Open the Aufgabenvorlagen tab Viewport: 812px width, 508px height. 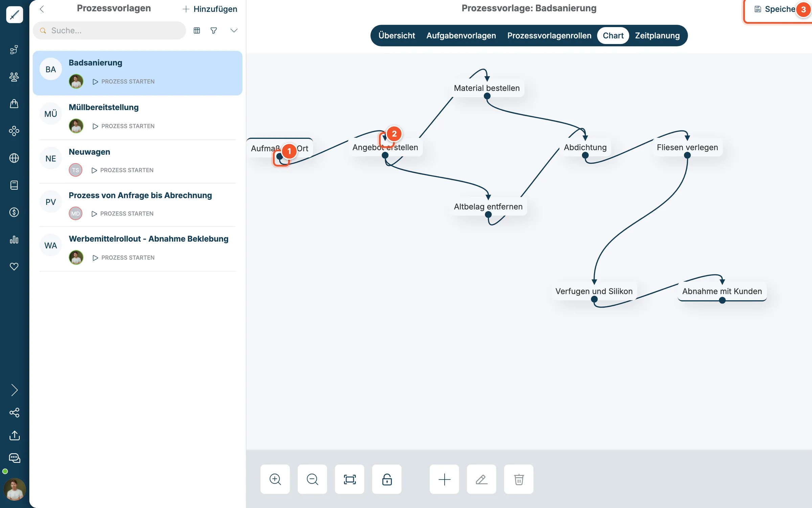(461, 36)
